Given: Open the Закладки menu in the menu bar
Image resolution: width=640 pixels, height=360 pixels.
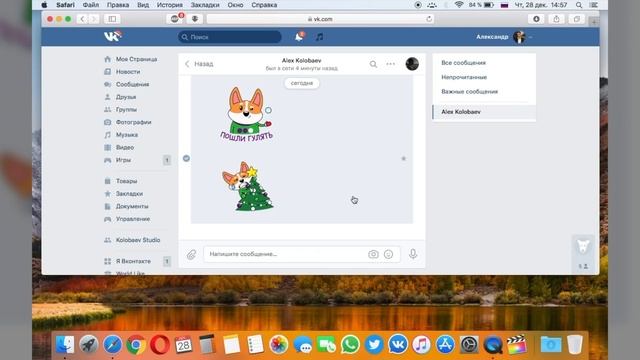Looking at the screenshot, I should click(205, 5).
